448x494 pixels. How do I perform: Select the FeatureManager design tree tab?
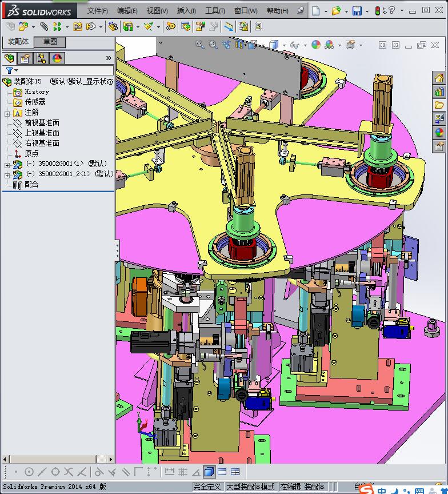point(10,58)
